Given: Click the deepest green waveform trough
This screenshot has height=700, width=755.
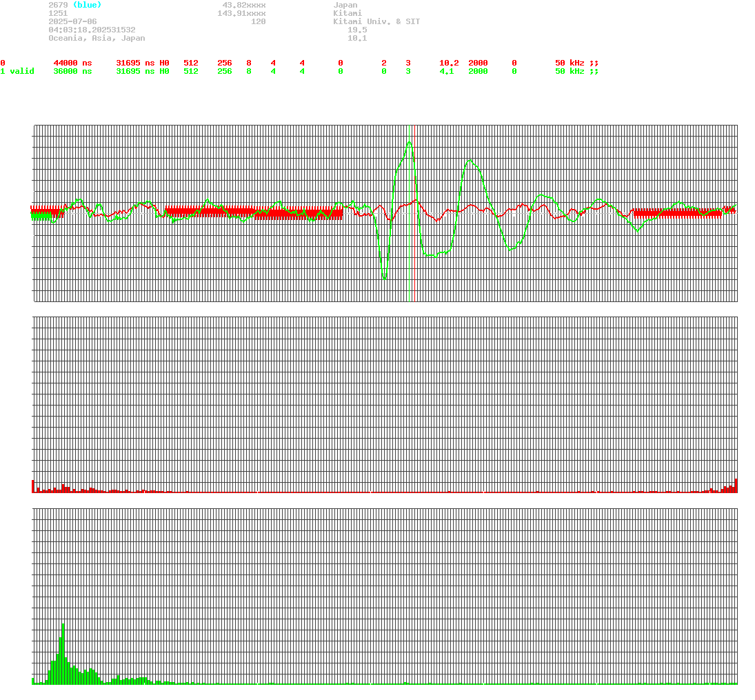Looking at the screenshot, I should point(384,279).
